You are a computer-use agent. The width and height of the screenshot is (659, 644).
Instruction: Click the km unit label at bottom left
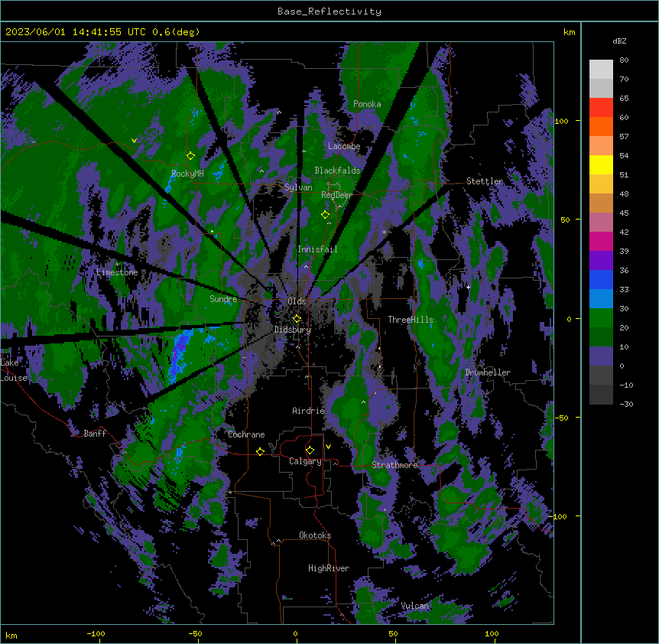point(11,635)
